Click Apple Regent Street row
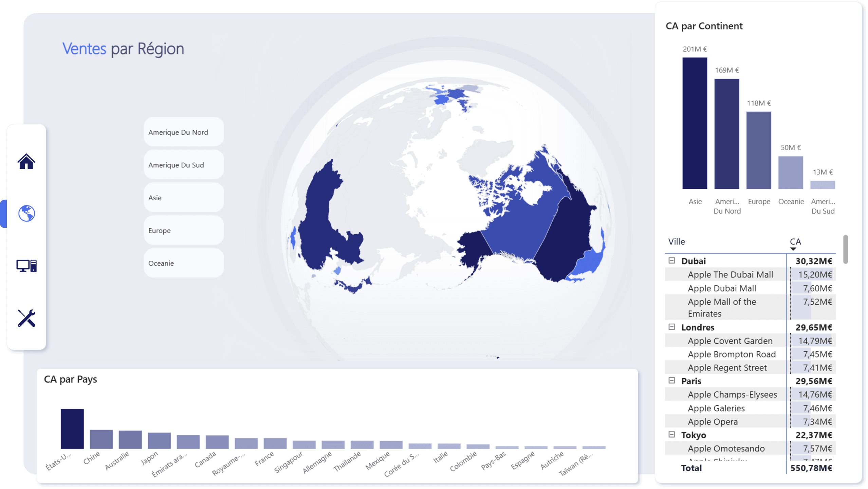The width and height of the screenshot is (868, 489). tap(750, 367)
